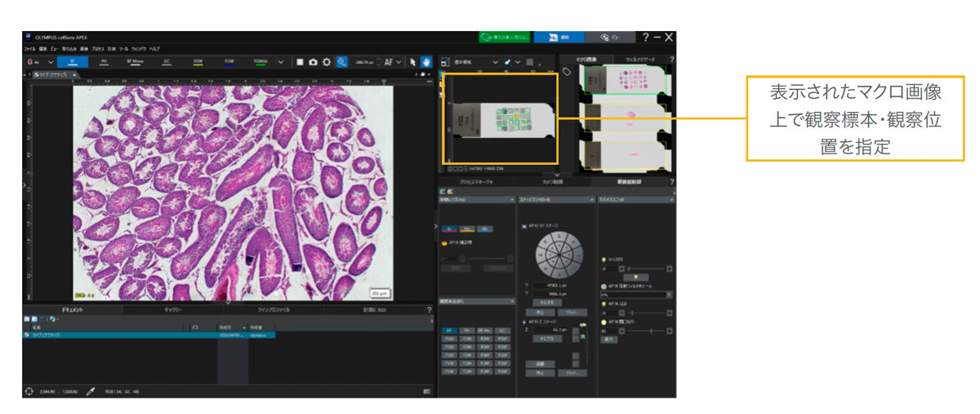Open the ファイル menu
Viewport: 980px width, 414px height.
coord(30,49)
